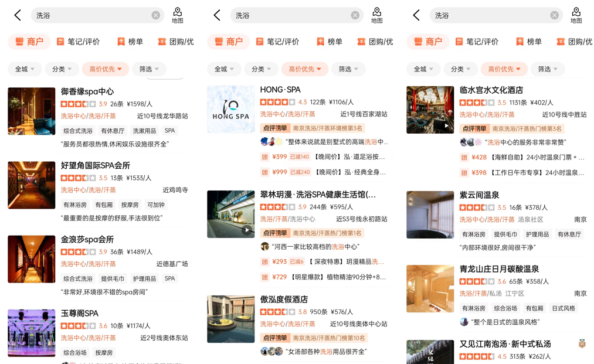This screenshot has height=364, width=594.
Task: Play the video on 翠林玥漫 thumbnail
Action: (x=247, y=230)
